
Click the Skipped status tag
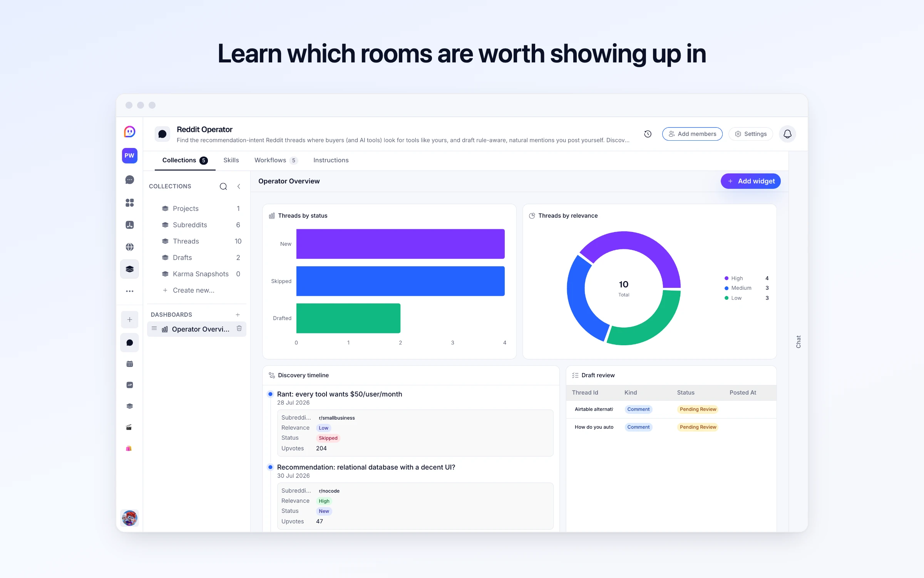(x=328, y=438)
